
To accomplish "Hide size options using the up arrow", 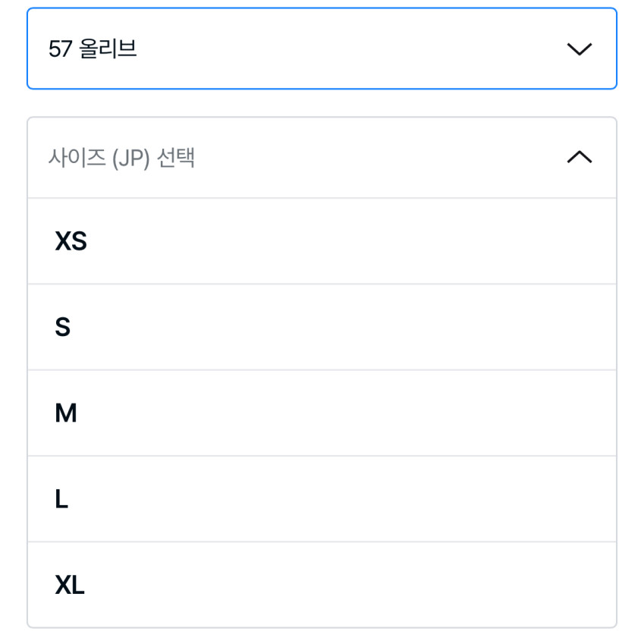I will point(579,157).
